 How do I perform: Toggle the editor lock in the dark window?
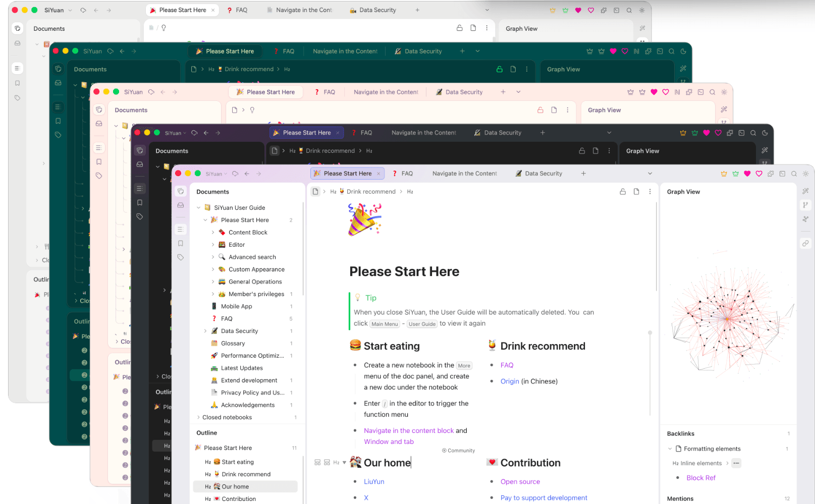[582, 151]
